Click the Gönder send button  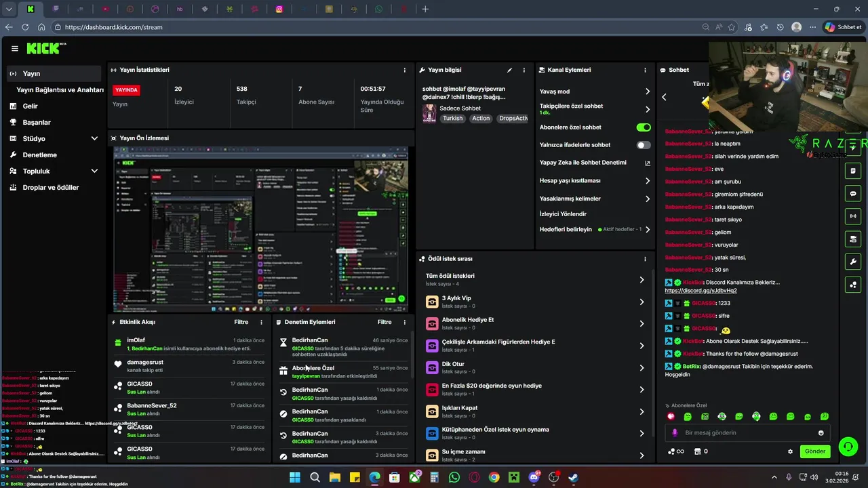pyautogui.click(x=815, y=451)
